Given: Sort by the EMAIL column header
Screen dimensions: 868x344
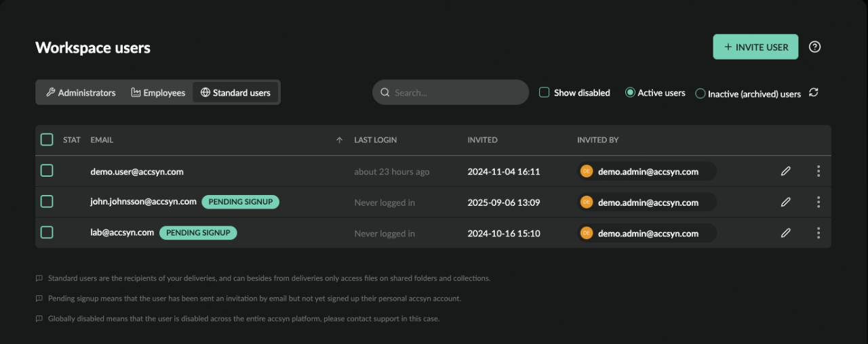Looking at the screenshot, I should [x=102, y=140].
